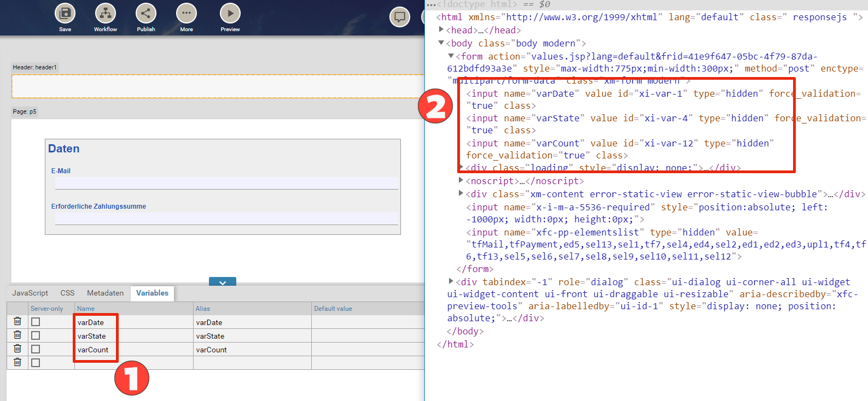Select the Variables tab

point(152,293)
